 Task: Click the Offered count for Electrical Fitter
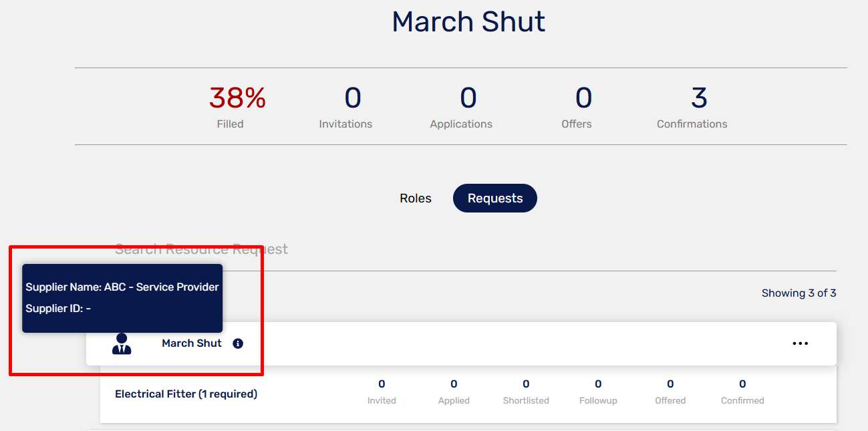click(670, 392)
